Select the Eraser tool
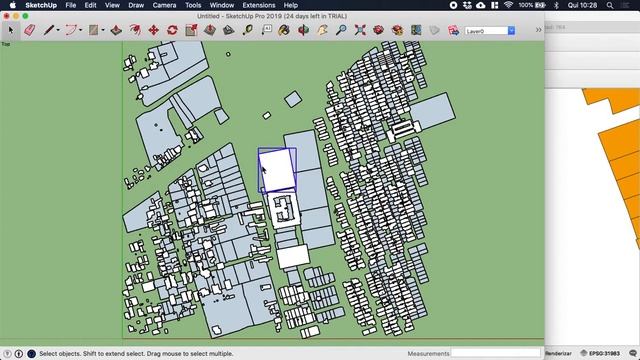This screenshot has height=360, width=640. coord(30,30)
